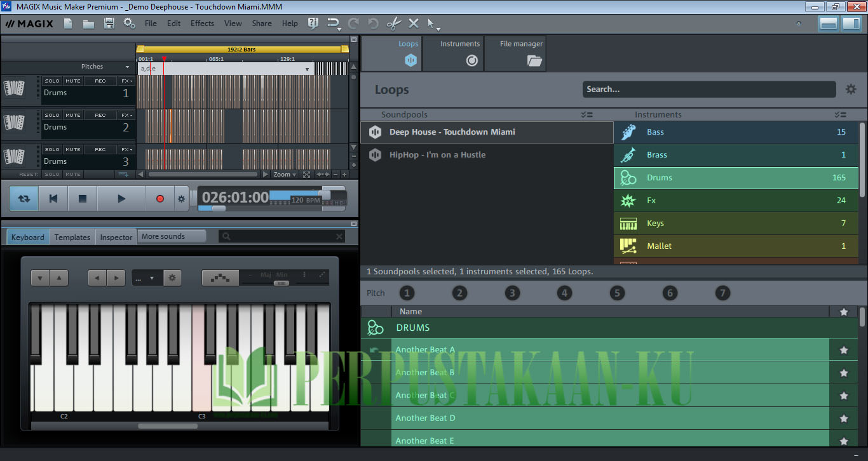
Task: Open the View menu
Action: tap(233, 23)
